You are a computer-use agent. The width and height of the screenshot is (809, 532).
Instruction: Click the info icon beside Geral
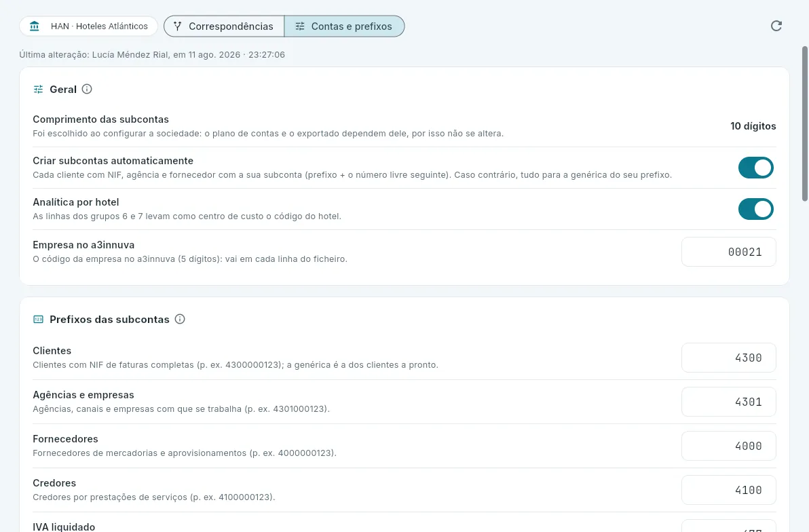pos(87,90)
